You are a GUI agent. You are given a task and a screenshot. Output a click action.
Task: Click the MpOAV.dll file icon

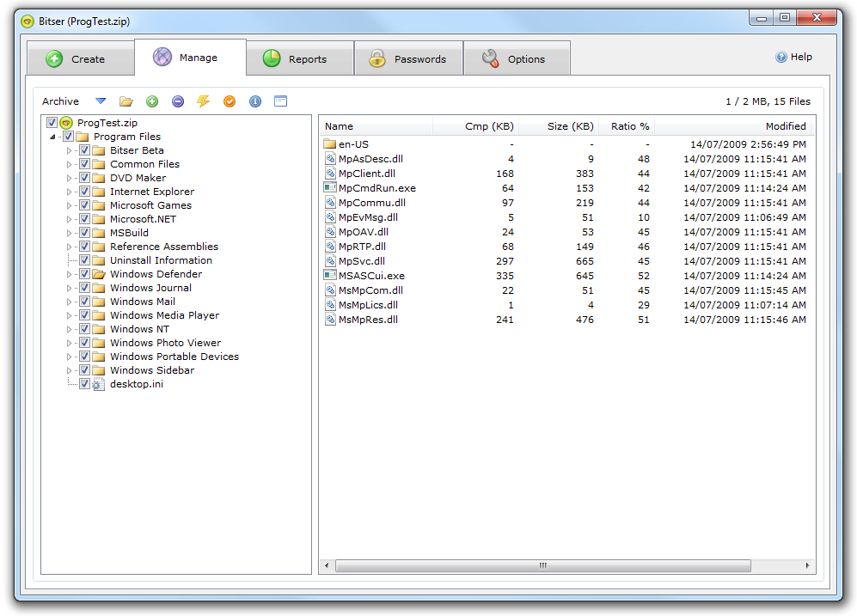coord(330,232)
